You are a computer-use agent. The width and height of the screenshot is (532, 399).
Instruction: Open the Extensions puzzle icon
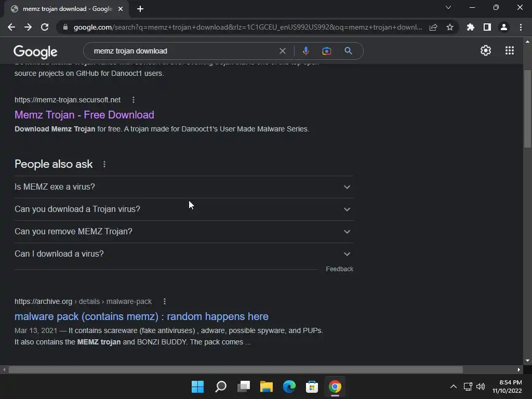coord(471,27)
